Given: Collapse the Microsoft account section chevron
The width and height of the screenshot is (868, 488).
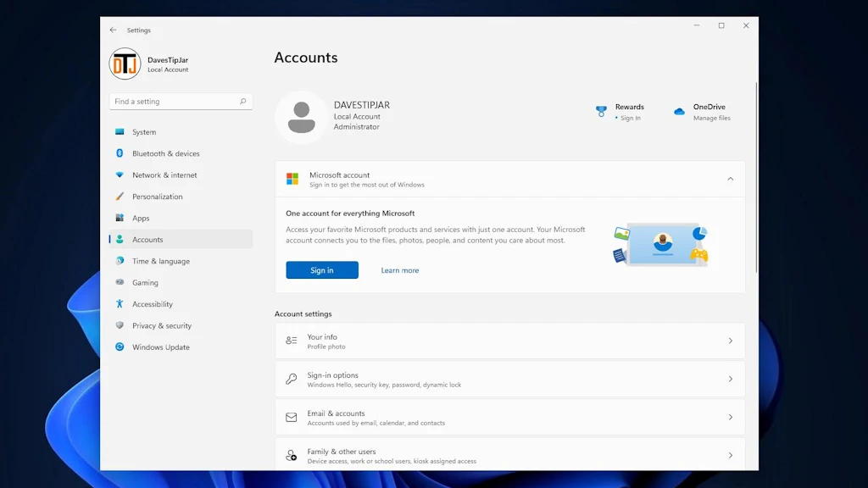Looking at the screenshot, I should 730,179.
